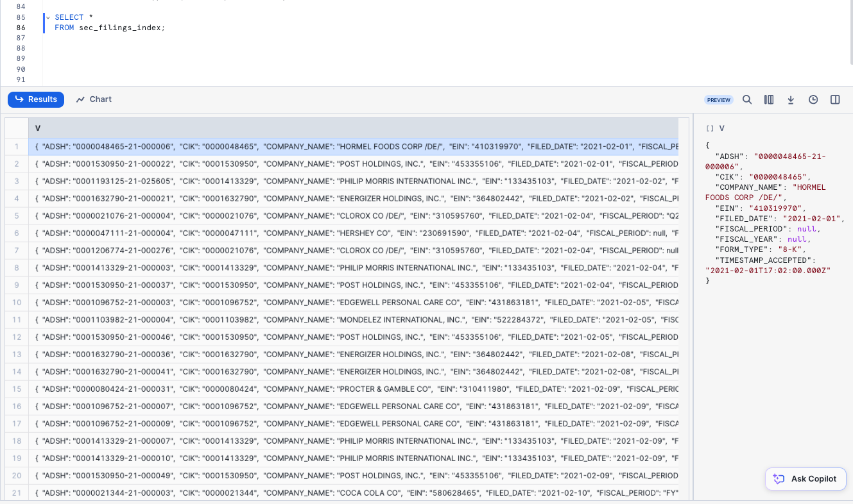Select the Results tab
Viewport: 853px width, 504px height.
[x=35, y=99]
